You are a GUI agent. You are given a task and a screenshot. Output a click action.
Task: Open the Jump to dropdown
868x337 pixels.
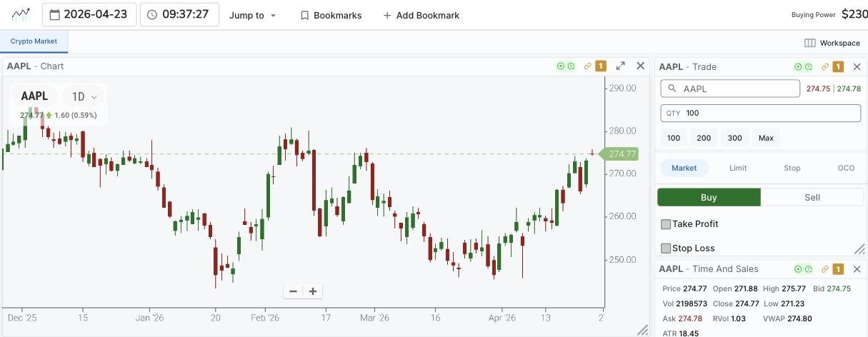pyautogui.click(x=252, y=15)
